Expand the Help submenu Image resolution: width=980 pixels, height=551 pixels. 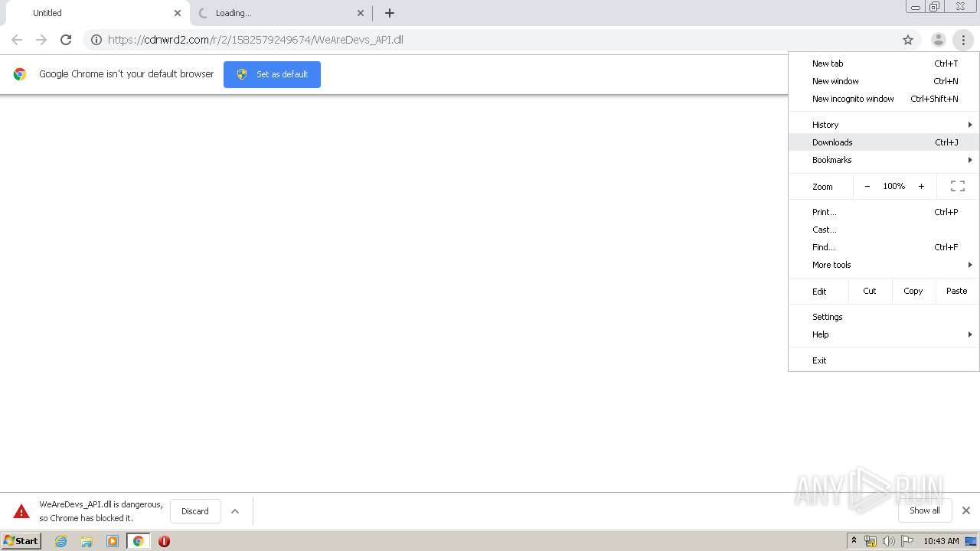(x=884, y=334)
